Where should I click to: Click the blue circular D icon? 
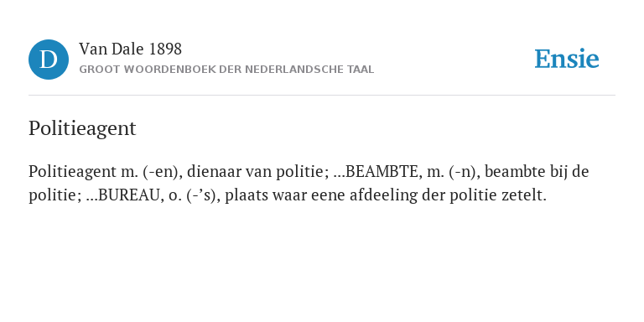click(49, 60)
